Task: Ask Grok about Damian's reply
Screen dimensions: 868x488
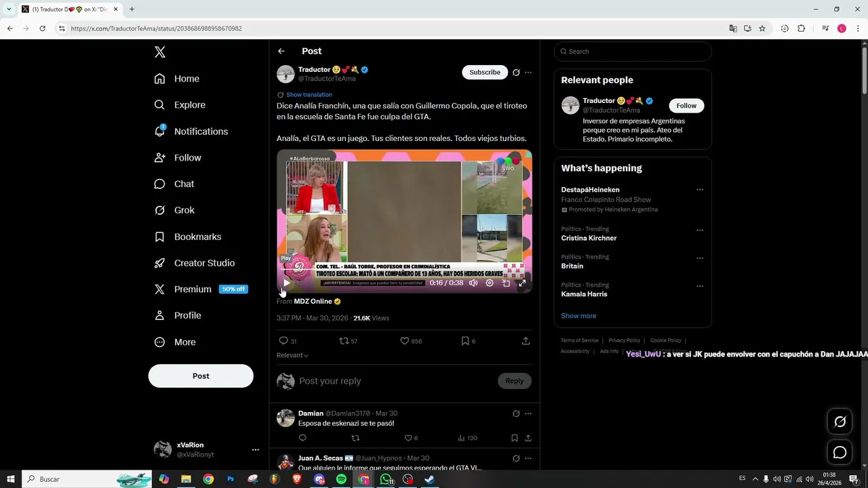Action: 516,413
